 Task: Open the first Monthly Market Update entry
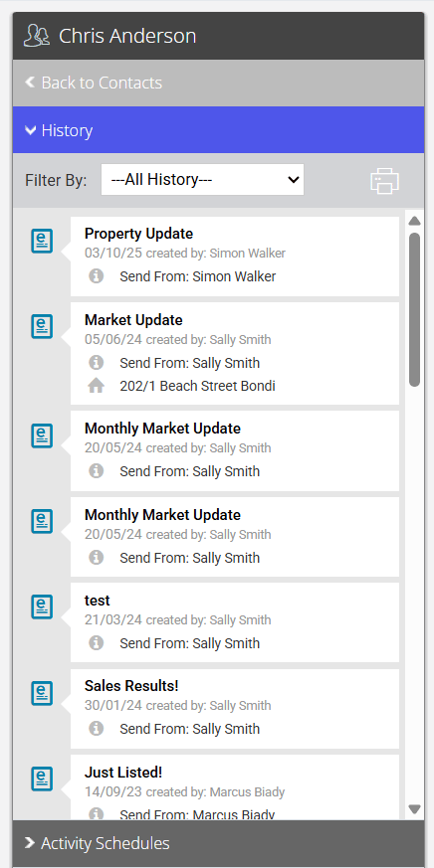pos(235,450)
